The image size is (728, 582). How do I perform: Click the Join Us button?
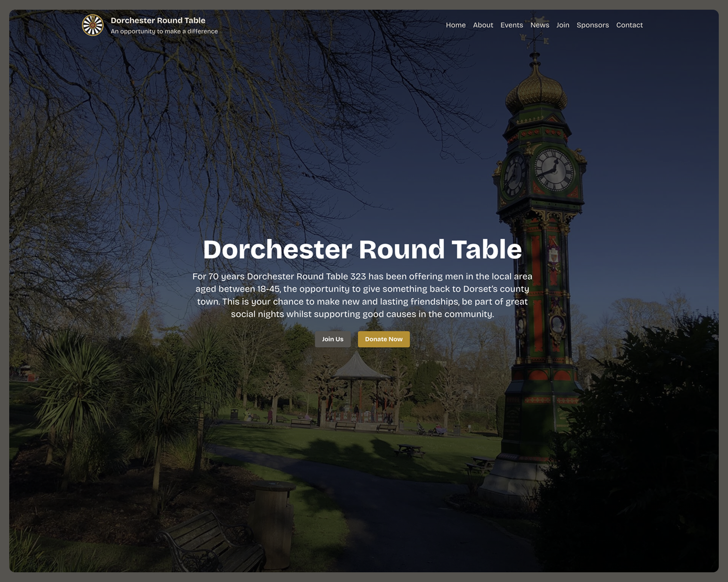[332, 339]
